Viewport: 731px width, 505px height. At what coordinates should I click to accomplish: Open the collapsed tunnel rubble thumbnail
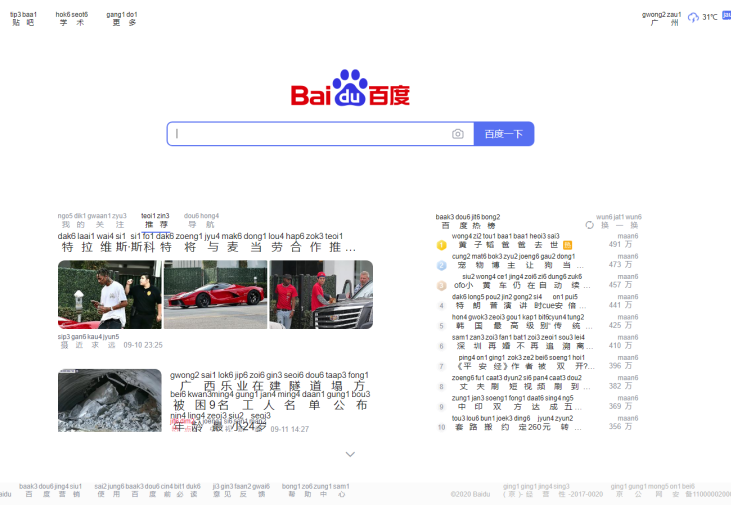click(110, 401)
